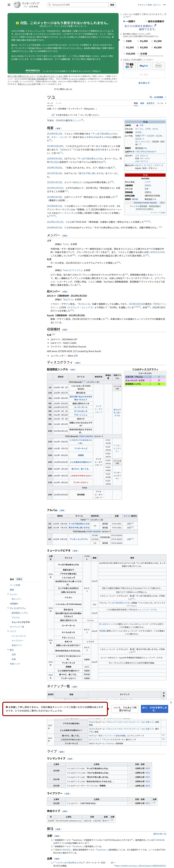Open the ツール tools dropdown

coord(162,103)
